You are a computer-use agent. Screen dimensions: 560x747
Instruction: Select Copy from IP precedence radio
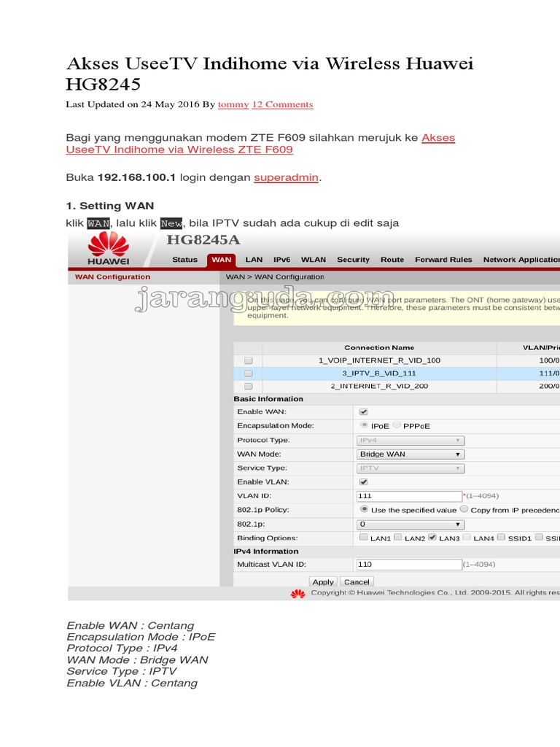(x=464, y=509)
